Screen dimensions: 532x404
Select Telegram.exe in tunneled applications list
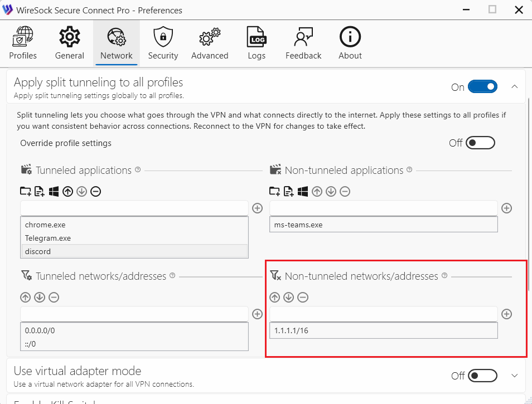click(48, 238)
